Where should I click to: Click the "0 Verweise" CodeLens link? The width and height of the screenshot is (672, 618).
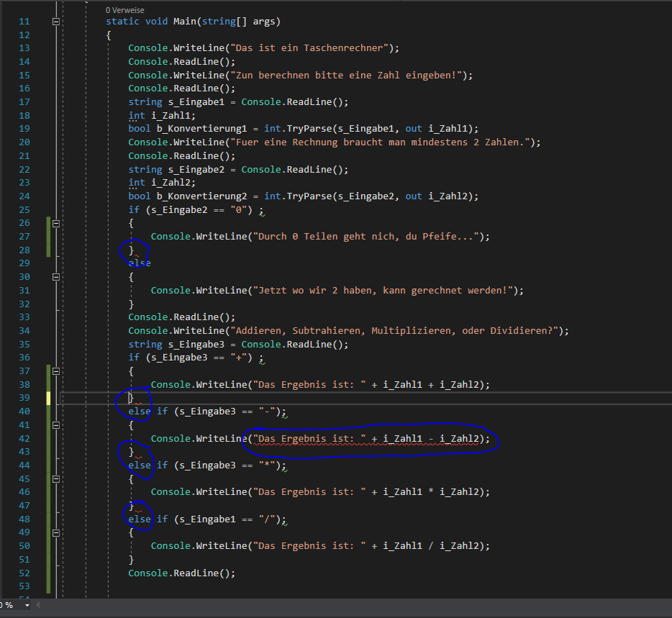(124, 10)
